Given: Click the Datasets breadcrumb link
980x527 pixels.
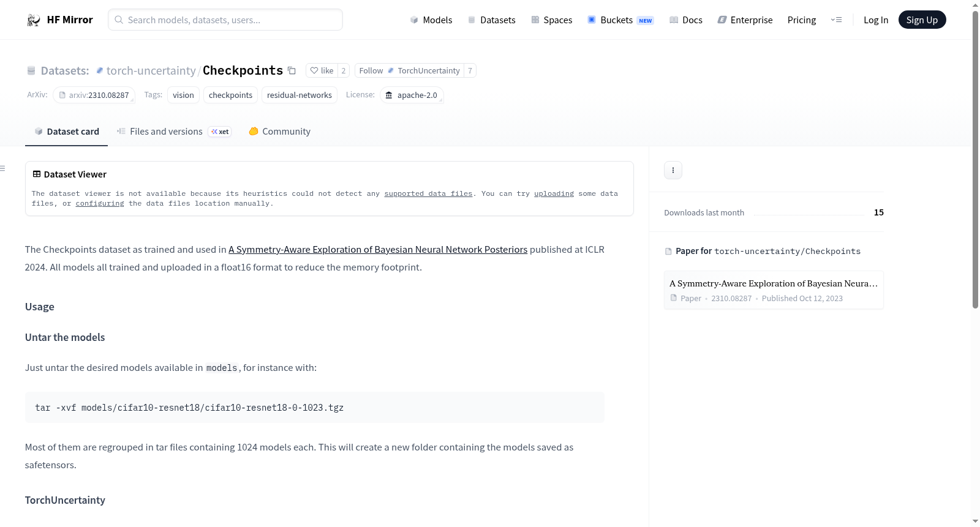Looking at the screenshot, I should point(65,71).
